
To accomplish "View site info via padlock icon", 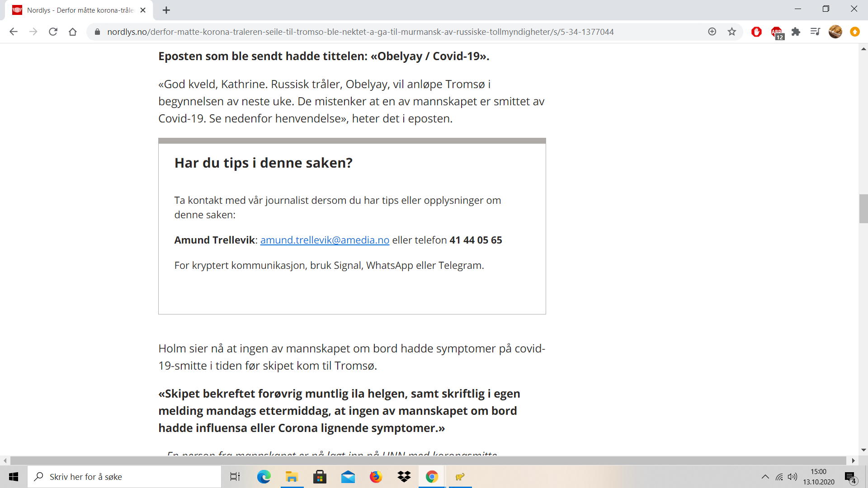I will (97, 32).
